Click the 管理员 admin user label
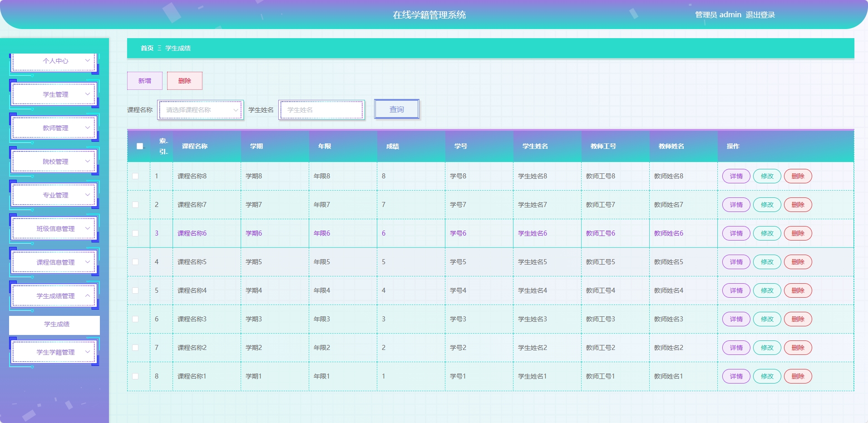Viewport: 868px width, 423px height. tap(718, 15)
